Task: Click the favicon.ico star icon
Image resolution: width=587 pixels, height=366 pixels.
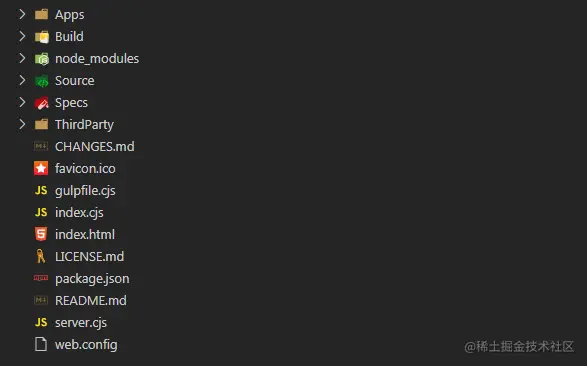Action: [x=41, y=168]
